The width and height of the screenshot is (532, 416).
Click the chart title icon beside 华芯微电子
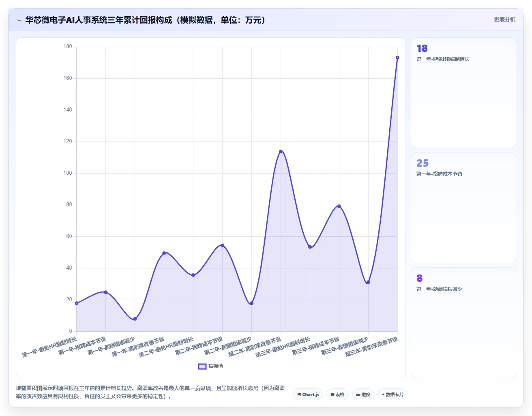coord(19,20)
